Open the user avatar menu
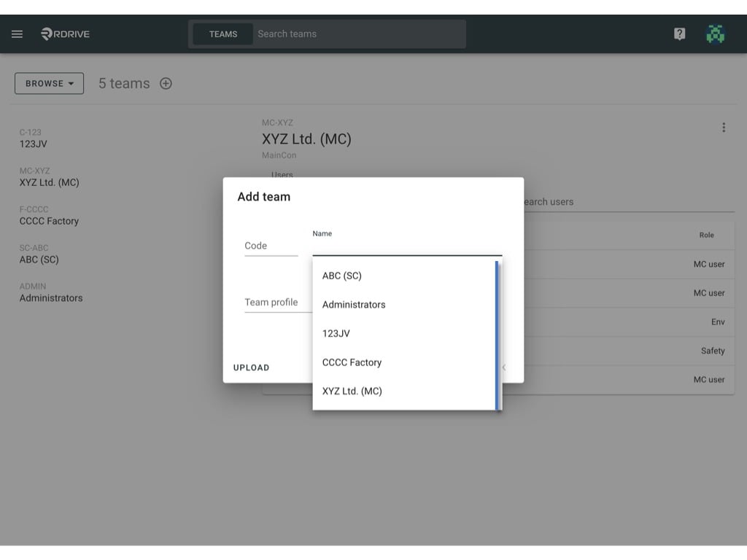 [x=715, y=34]
